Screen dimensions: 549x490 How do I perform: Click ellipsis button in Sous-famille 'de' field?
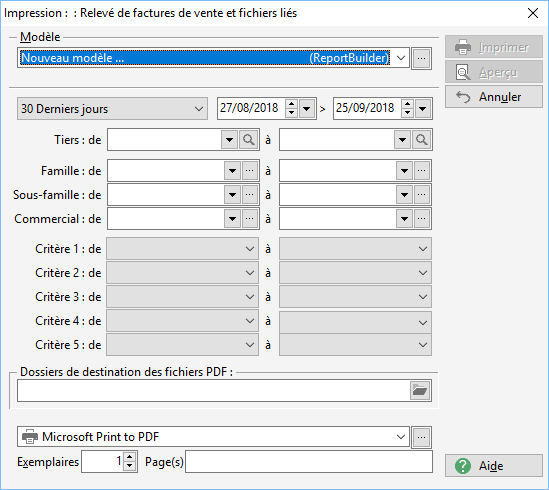[250, 195]
